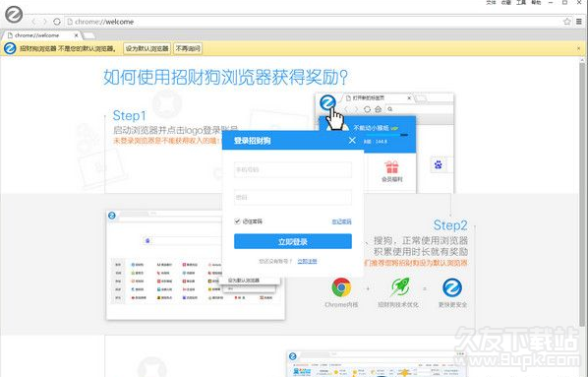Click the browser logo in the infobar
Screen dimensions: 588x377
pyautogui.click(x=10, y=48)
